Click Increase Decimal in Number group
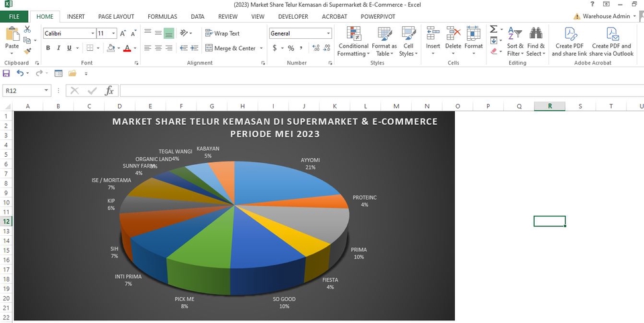The height and width of the screenshot is (323, 644). pyautogui.click(x=316, y=48)
